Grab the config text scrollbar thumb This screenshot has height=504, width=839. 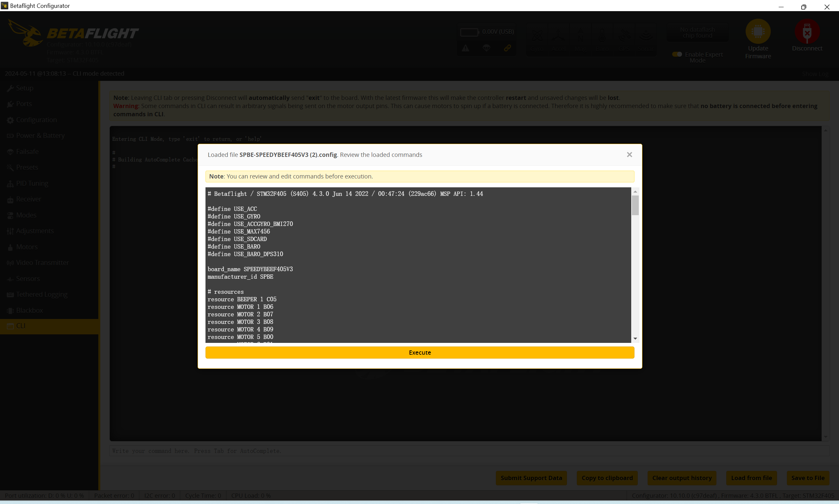point(635,205)
